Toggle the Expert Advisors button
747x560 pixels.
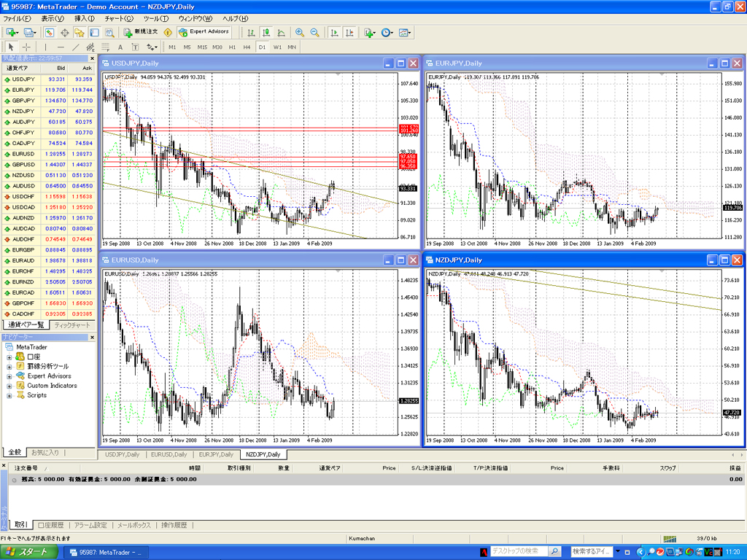click(x=204, y=33)
